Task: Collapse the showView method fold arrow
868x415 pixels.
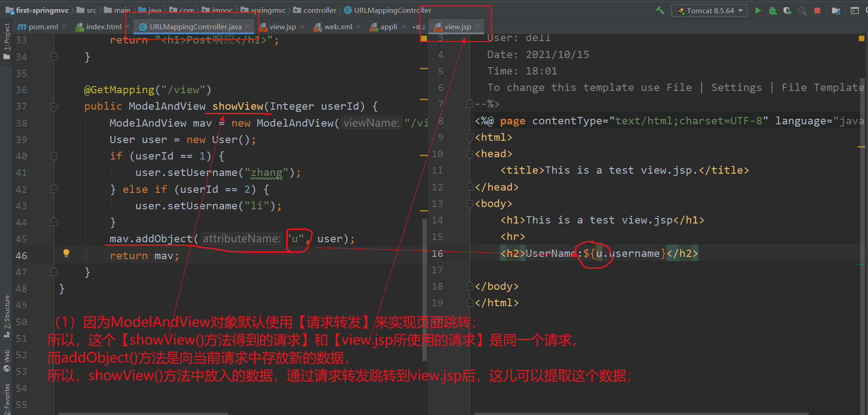Action: 53,106
